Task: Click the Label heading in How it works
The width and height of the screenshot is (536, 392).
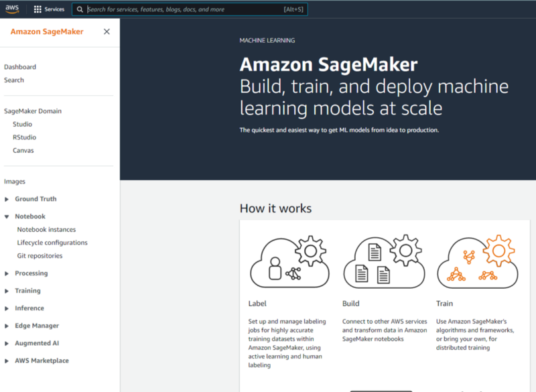Action: coord(257,304)
